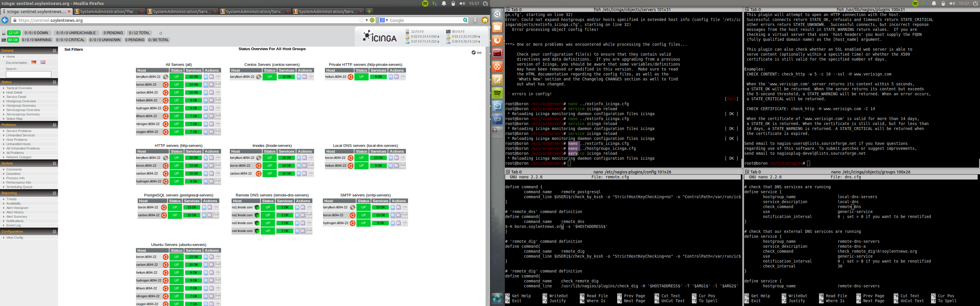Click sidebar Search input field
This screenshot has height=306, width=980.
[x=29, y=75]
